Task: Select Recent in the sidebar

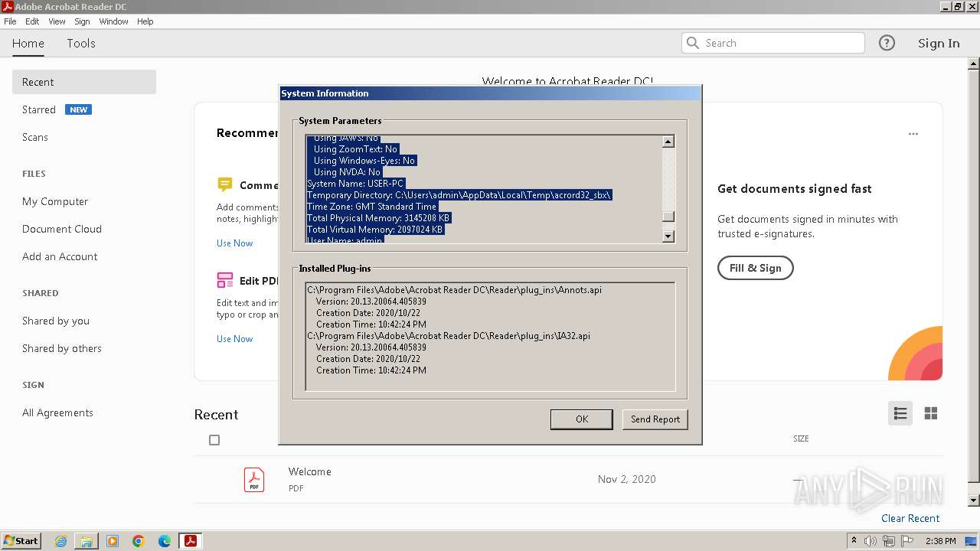Action: tap(84, 82)
